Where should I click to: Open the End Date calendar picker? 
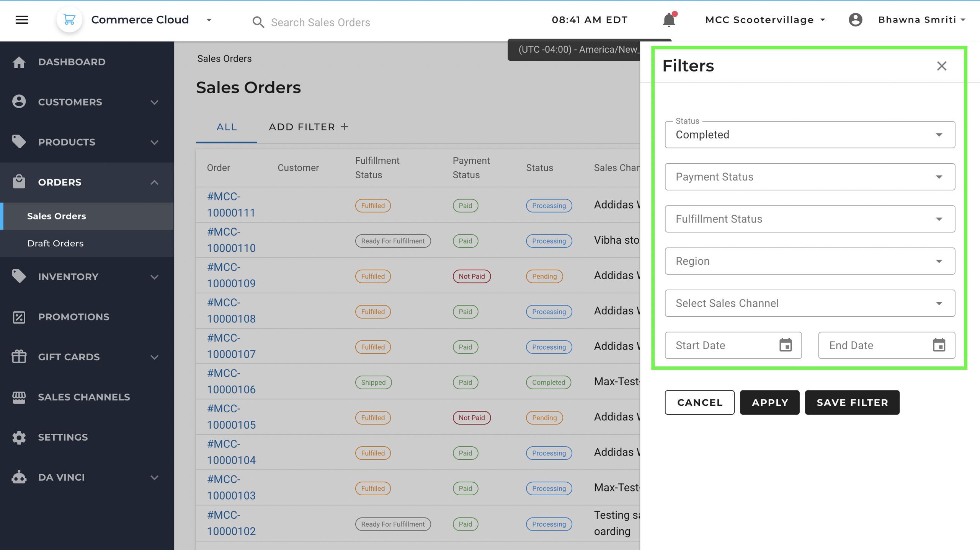(939, 345)
